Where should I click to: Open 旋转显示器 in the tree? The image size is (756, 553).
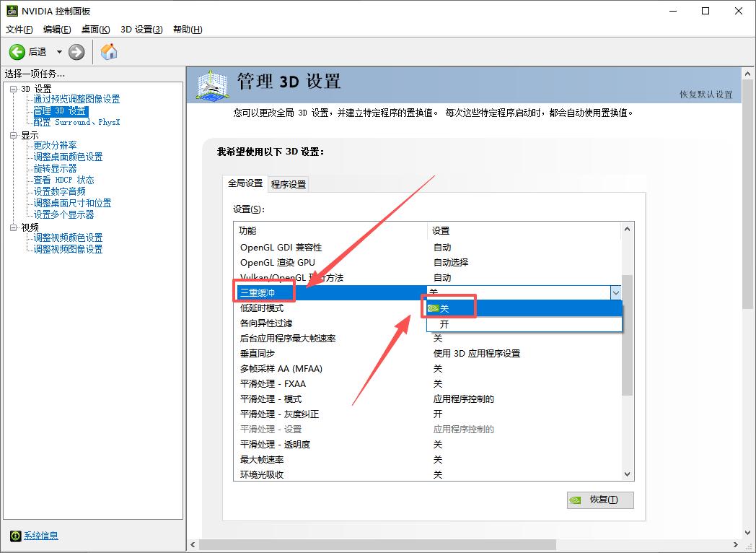click(55, 168)
